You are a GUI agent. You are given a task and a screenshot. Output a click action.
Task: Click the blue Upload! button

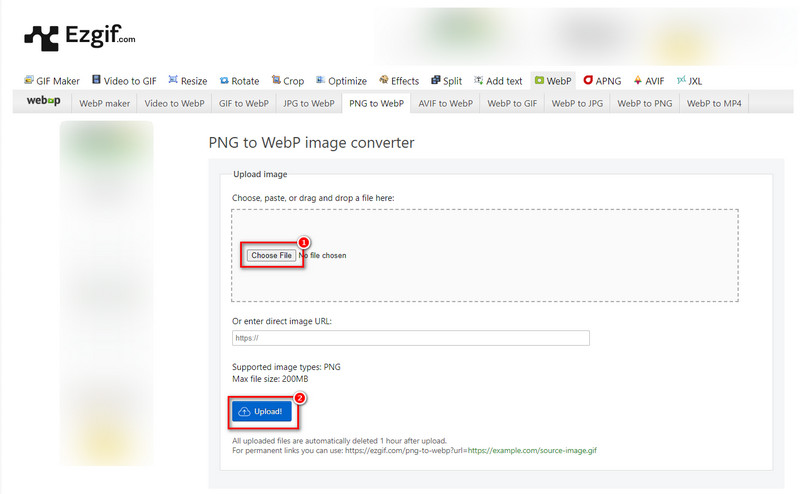(261, 411)
